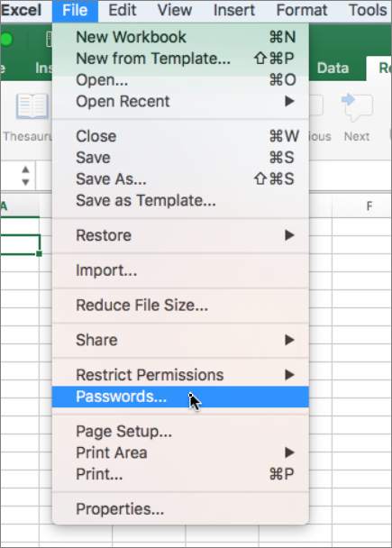Image resolution: width=392 pixels, height=548 pixels.
Task: Click the Thesaurus book icon
Action: tap(32, 106)
